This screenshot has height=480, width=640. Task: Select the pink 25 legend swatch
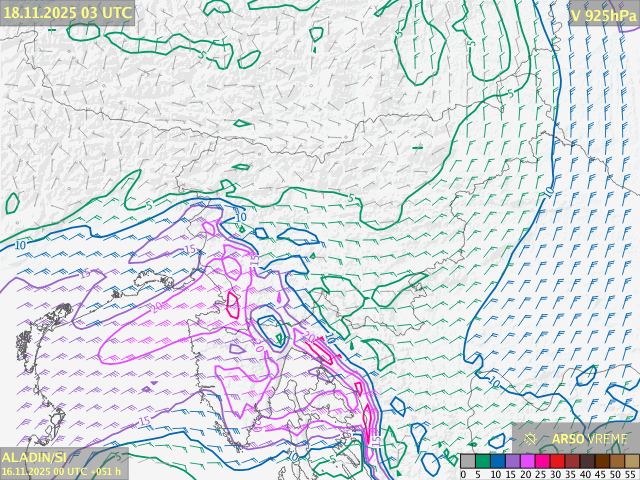(542, 461)
